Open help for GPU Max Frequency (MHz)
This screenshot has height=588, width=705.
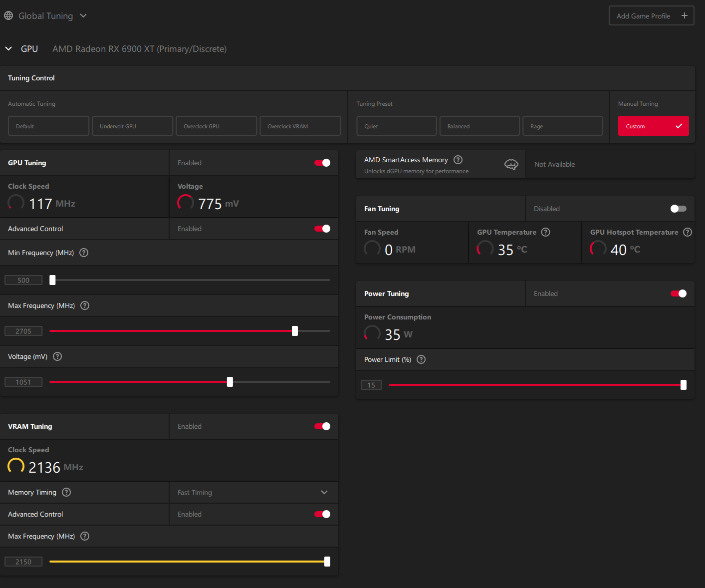click(85, 305)
